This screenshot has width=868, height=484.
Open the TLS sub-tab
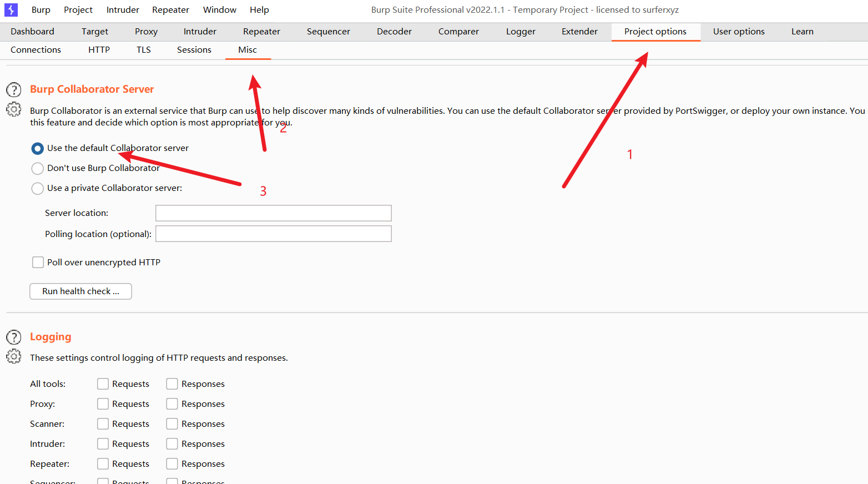[144, 50]
